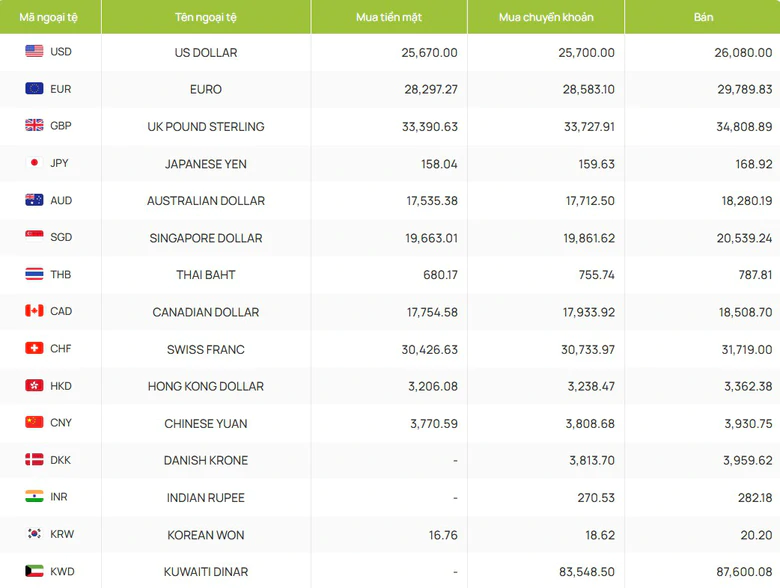Click the 'Mua chuyển khoản' column header
The height and width of the screenshot is (588, 780).
pyautogui.click(x=546, y=17)
